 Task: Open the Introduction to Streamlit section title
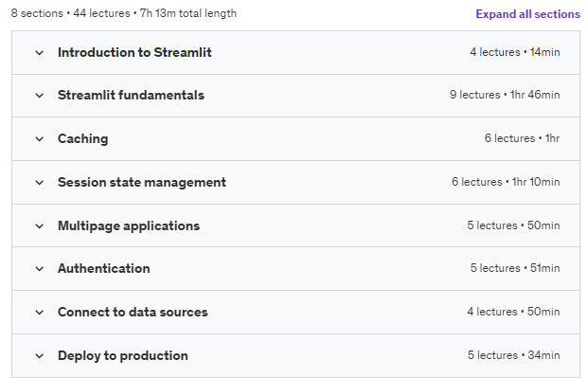[x=134, y=52]
